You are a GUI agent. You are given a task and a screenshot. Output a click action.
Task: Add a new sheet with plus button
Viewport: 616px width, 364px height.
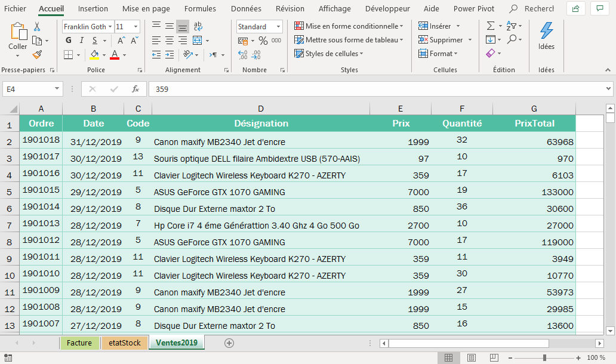pyautogui.click(x=229, y=343)
